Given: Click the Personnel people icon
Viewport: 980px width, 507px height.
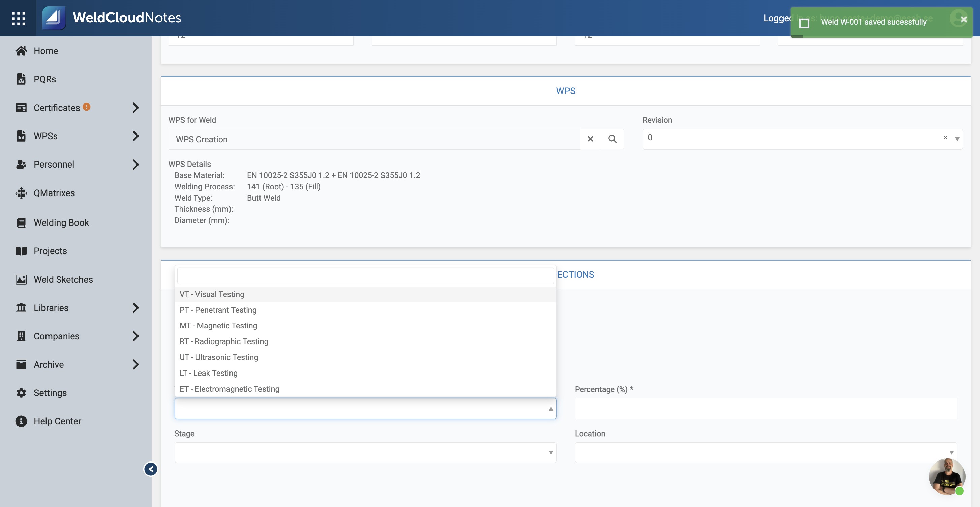Looking at the screenshot, I should (x=21, y=165).
